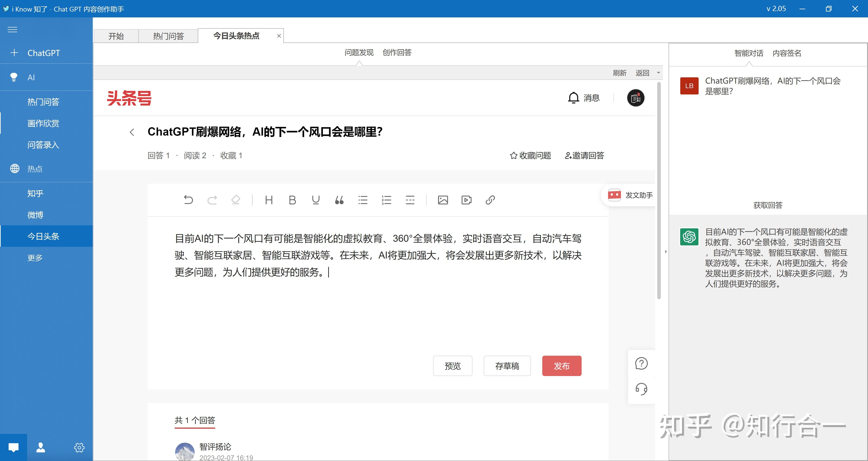Click 获取回答 to fetch the answer

click(768, 205)
